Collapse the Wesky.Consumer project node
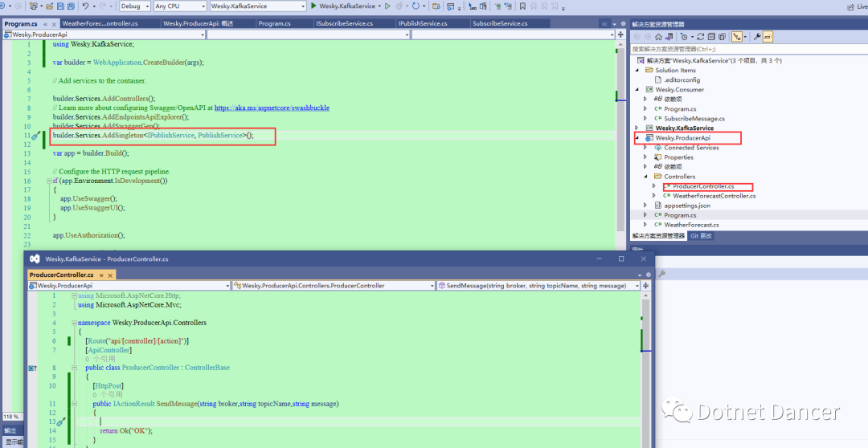The image size is (868, 448). click(x=637, y=89)
